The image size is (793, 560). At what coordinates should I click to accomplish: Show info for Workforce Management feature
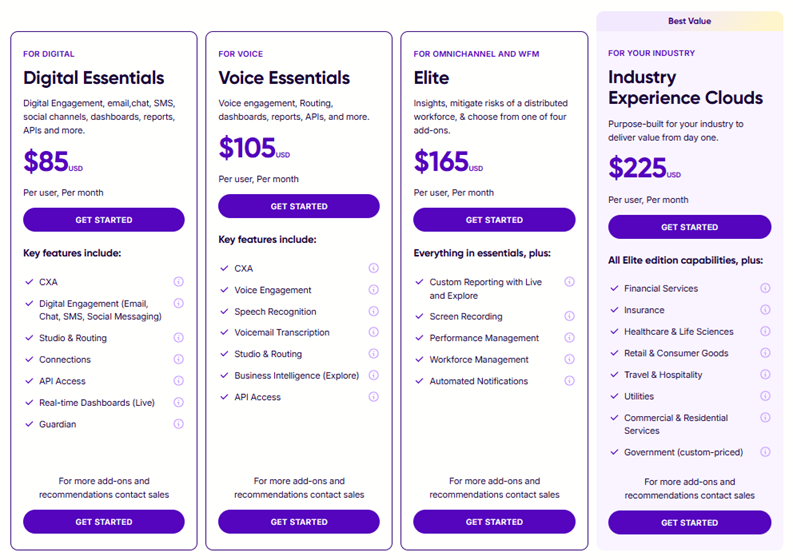[569, 359]
